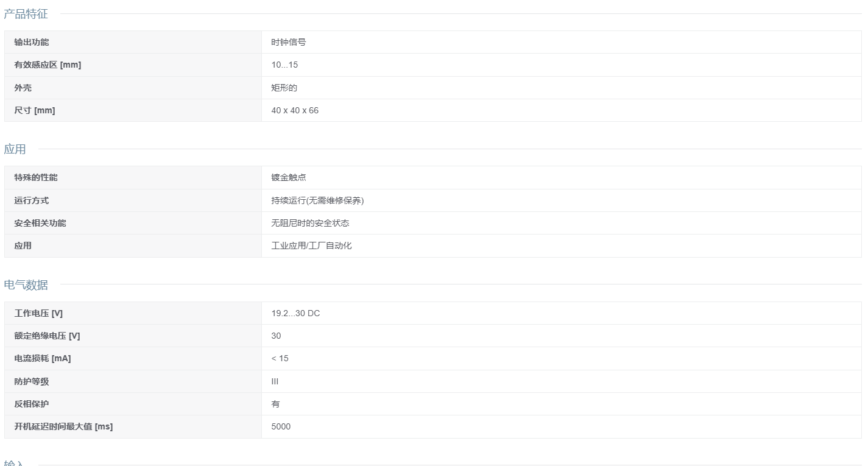Click the 开机延迟时间最大值 [ms] label

[x=63, y=426]
